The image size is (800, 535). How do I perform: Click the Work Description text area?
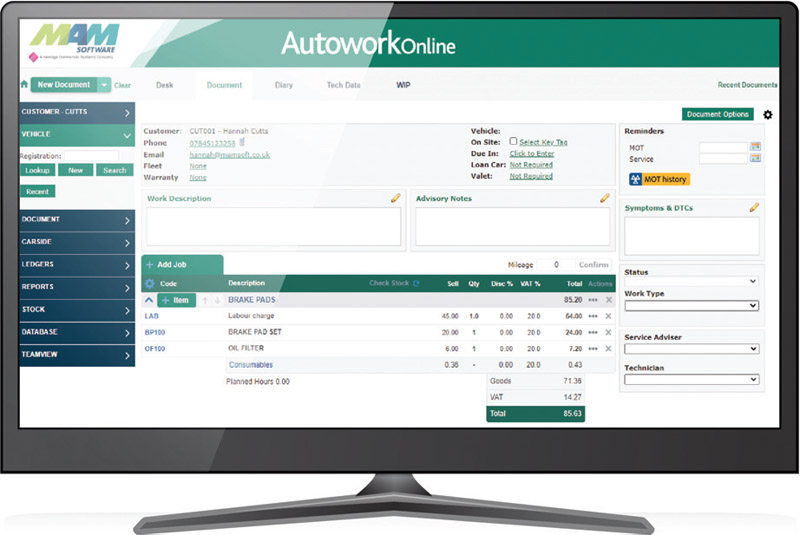273,226
